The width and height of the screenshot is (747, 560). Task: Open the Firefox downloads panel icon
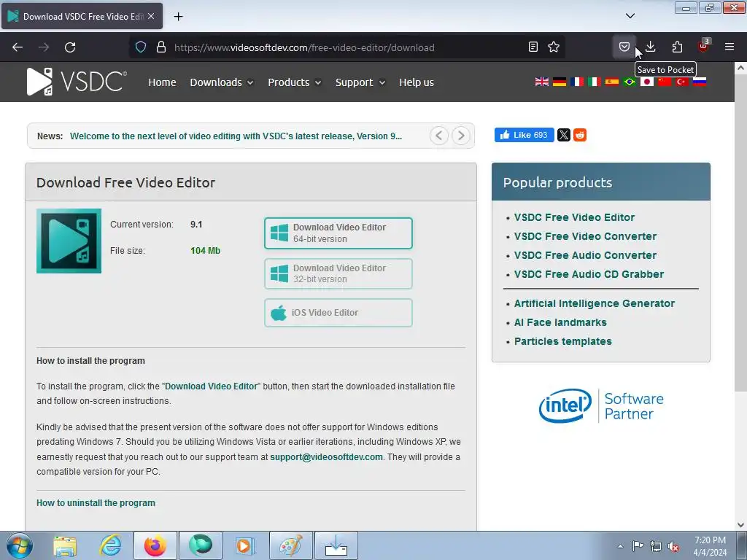click(x=650, y=47)
